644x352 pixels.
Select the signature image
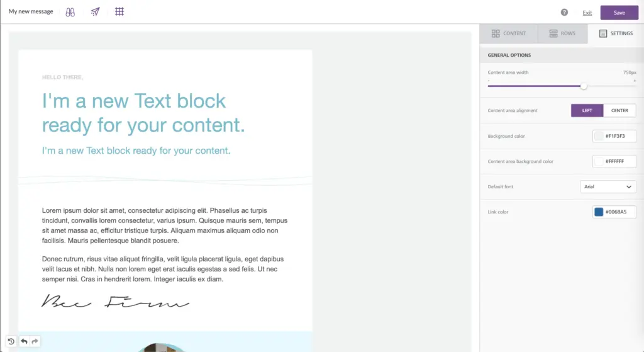116,302
